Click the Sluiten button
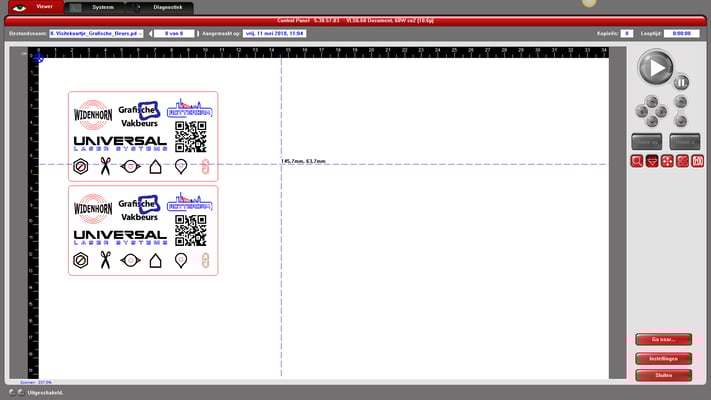Screen dimensions: 711x400 click(662, 375)
